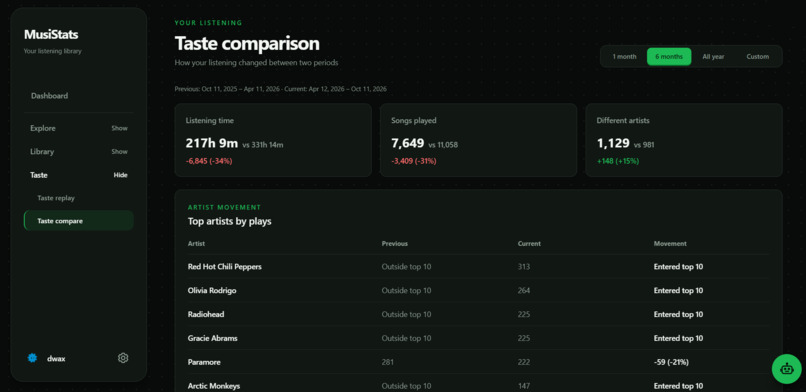This screenshot has width=806, height=392.
Task: Click Paramore's movement -59 (-21%)
Action: (x=671, y=362)
